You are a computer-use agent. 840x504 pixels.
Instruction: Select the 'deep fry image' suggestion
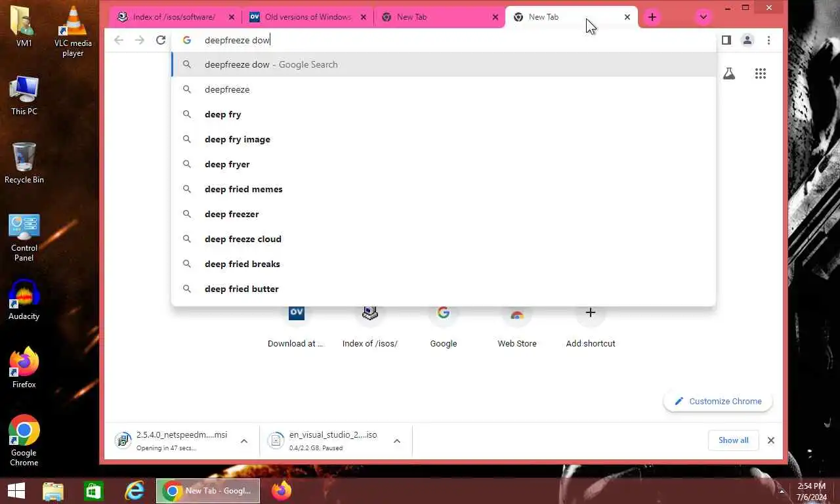444,139
